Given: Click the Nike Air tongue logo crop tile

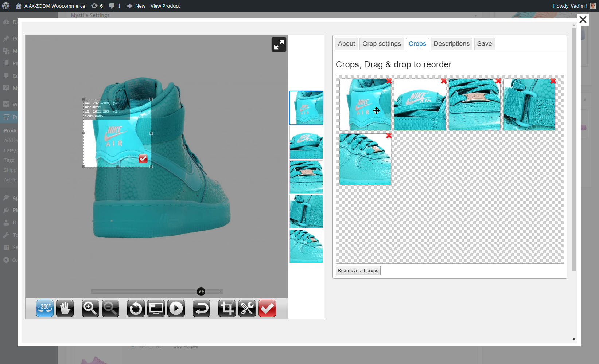Looking at the screenshot, I should (x=420, y=105).
